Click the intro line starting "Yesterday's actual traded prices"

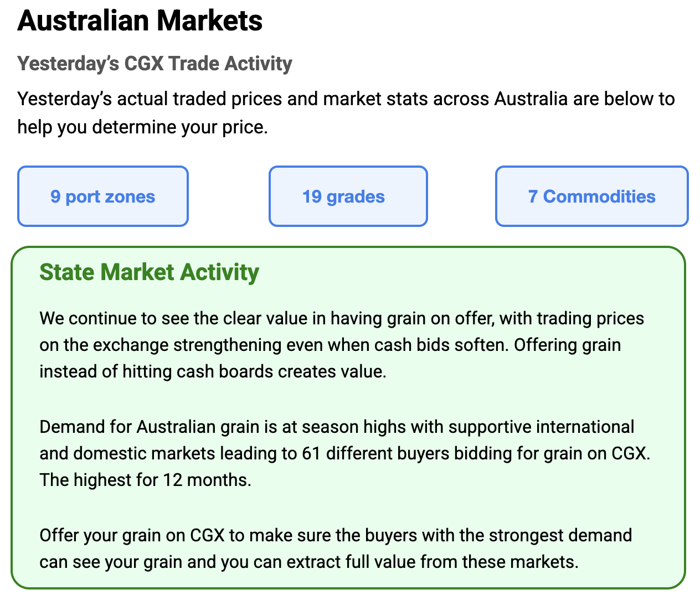coord(346,99)
